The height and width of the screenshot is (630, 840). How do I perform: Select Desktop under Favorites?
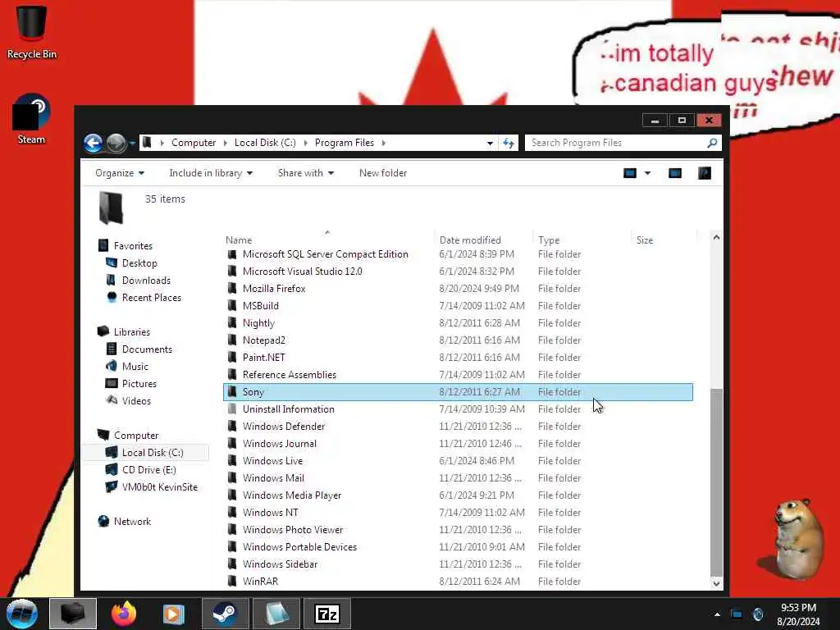coord(139,263)
